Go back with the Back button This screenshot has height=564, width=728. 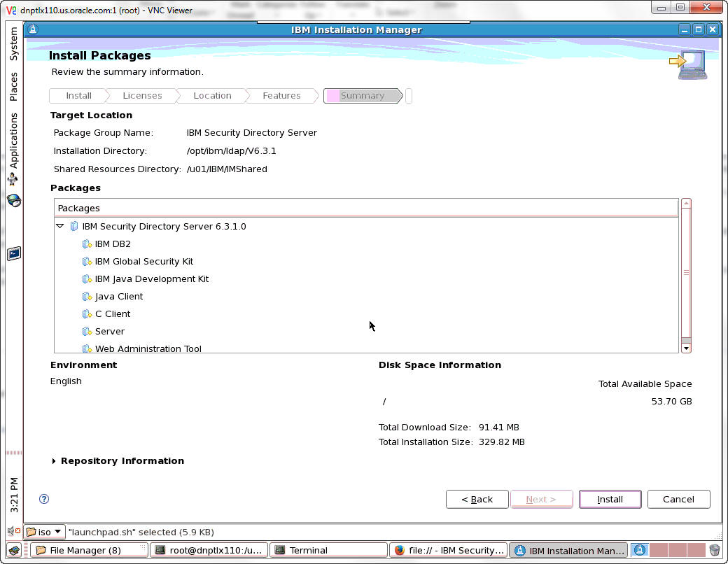[x=477, y=499]
